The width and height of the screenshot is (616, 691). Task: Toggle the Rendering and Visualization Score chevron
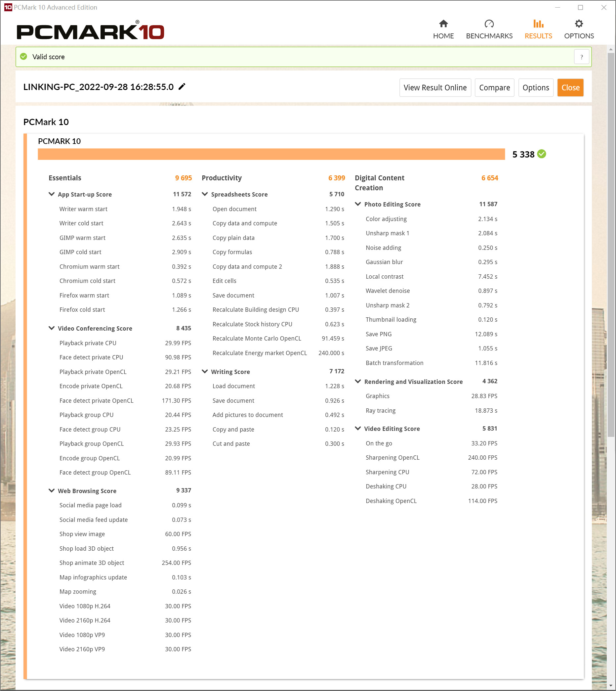(358, 381)
